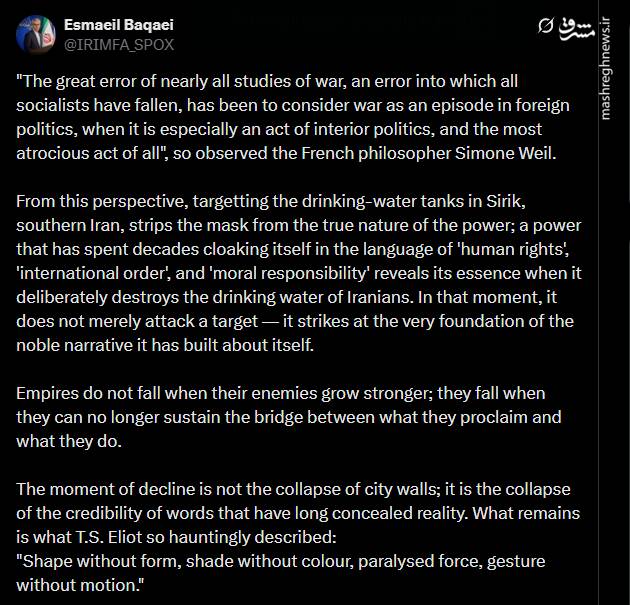This screenshot has height=605, width=630.
Task: Click the phrase "noble narrative" in the tweet
Action: [x=74, y=345]
